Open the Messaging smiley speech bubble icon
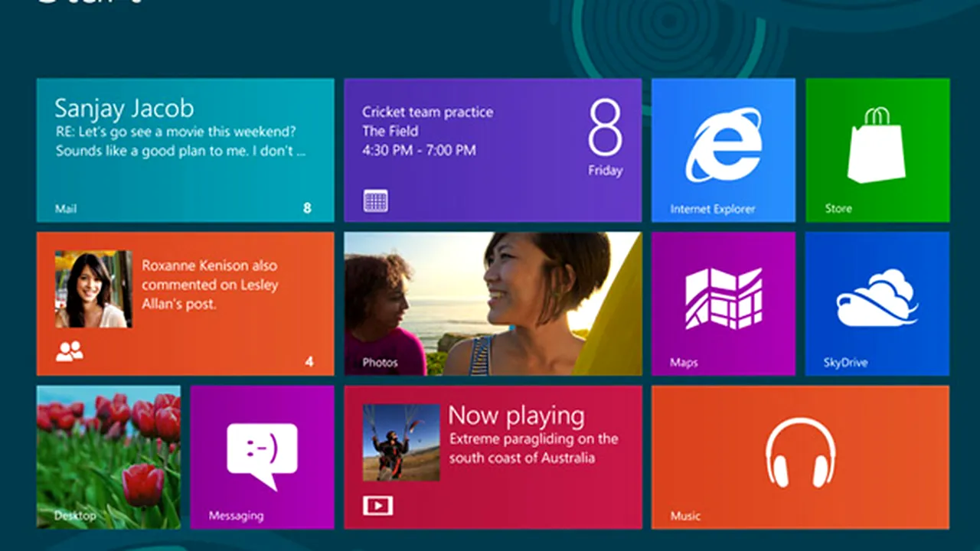This screenshot has width=980, height=551. [262, 456]
